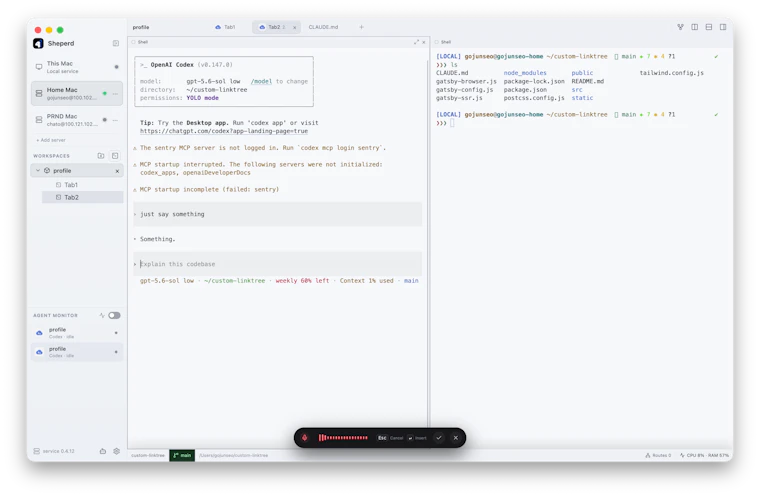Screen dimensions: 760x497
Task: Click the 'weekly 60% left' status text
Action: [302, 281]
